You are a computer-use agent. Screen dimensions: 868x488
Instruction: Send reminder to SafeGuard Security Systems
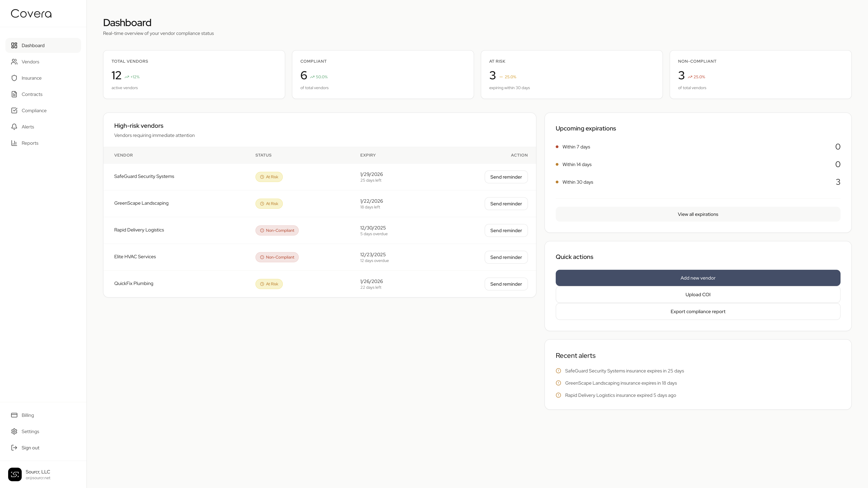506,177
